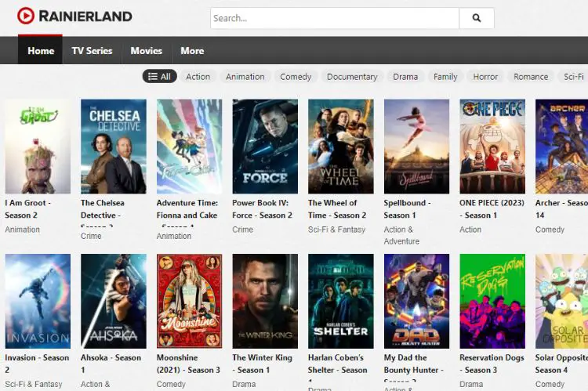Click the RAINIERLAND site name text

pyautogui.click(x=85, y=16)
